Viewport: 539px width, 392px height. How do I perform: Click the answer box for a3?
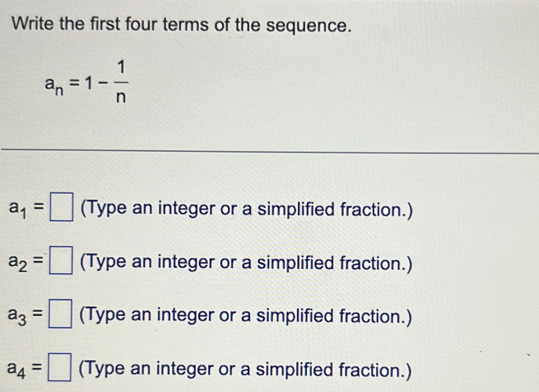coord(61,313)
